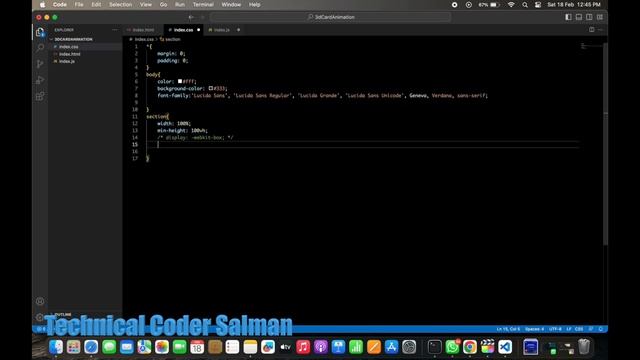Open the Search view in activity bar

click(40, 48)
